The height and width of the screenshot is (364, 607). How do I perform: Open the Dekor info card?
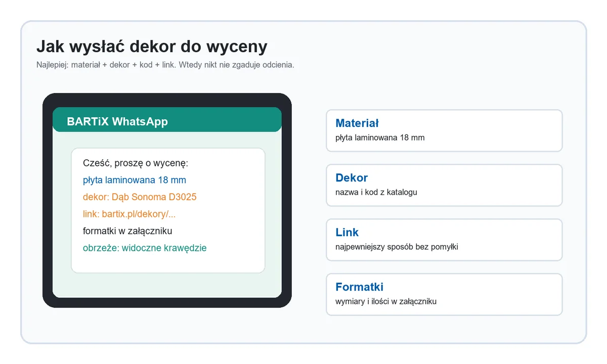coord(444,185)
